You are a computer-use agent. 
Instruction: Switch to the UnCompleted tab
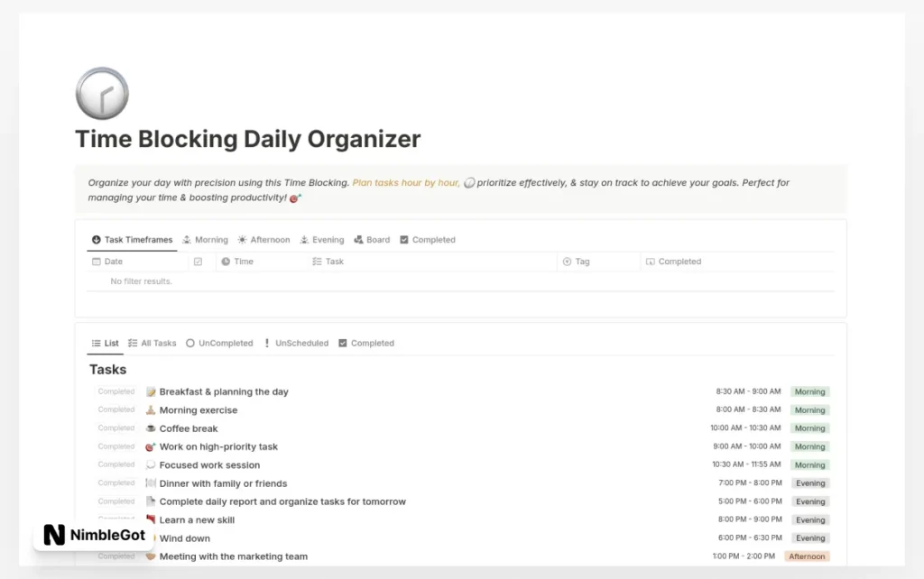[x=219, y=343]
